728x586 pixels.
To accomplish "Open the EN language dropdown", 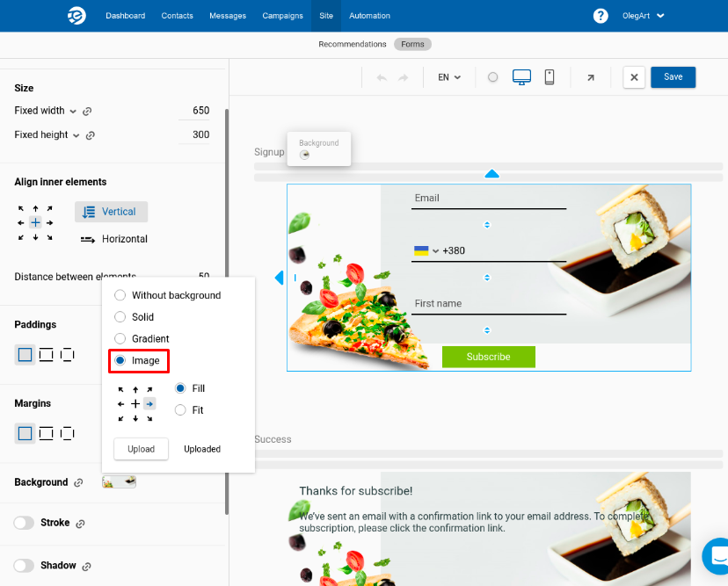I will (449, 77).
